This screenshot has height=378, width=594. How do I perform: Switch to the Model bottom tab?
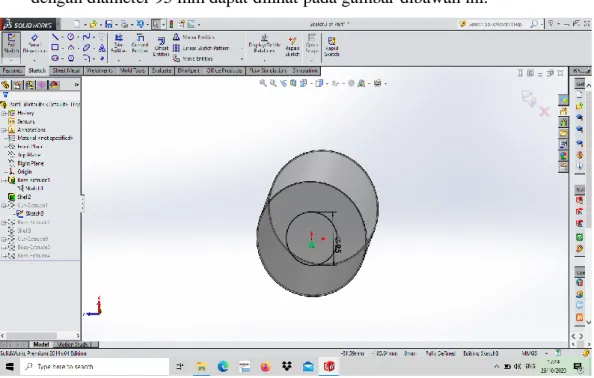click(x=41, y=344)
